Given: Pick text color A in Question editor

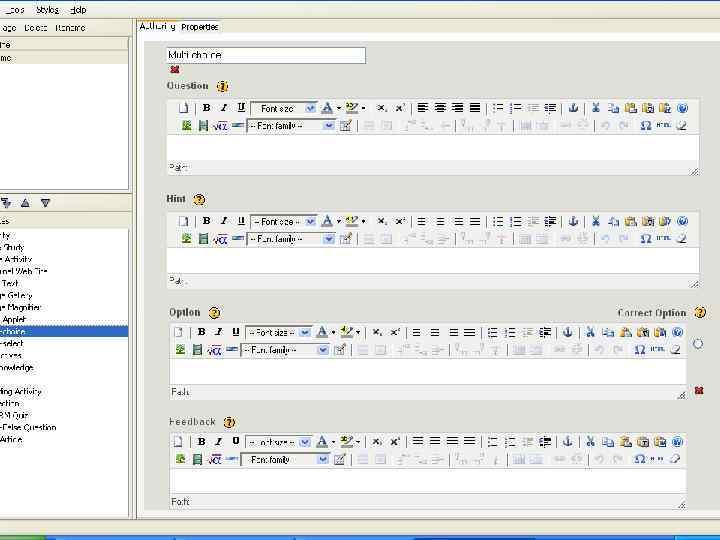Looking at the screenshot, I should 326,108.
